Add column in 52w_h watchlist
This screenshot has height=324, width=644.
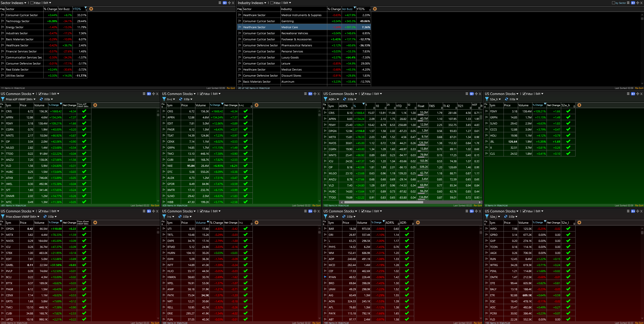click(579, 105)
